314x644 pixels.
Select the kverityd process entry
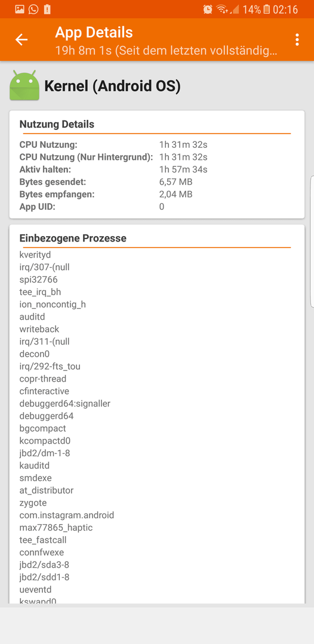[35, 255]
